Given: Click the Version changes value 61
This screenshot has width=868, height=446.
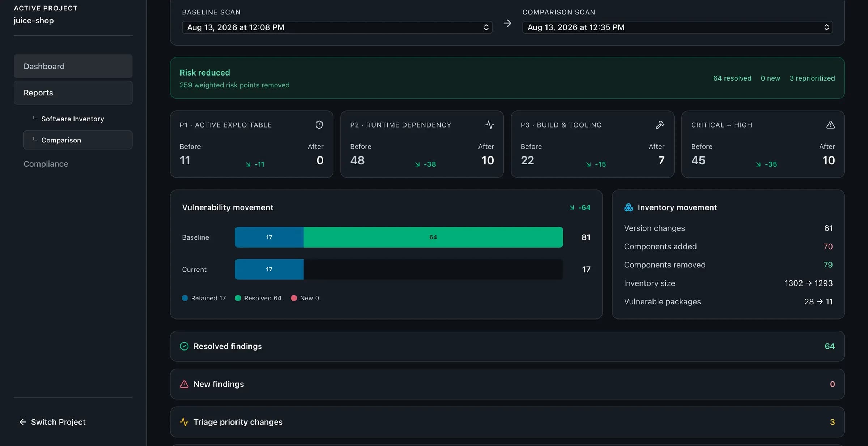Looking at the screenshot, I should click(828, 228).
